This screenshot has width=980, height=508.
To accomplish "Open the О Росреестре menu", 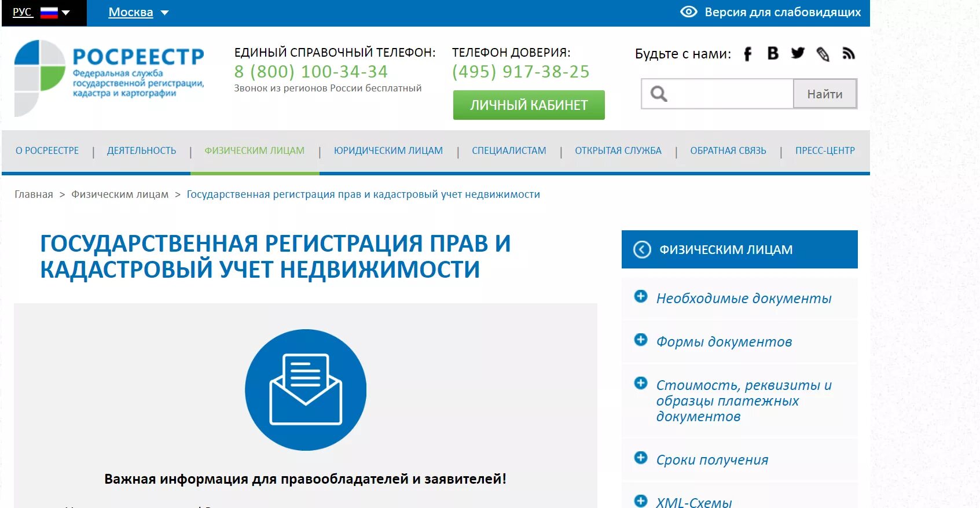I will pos(47,150).
